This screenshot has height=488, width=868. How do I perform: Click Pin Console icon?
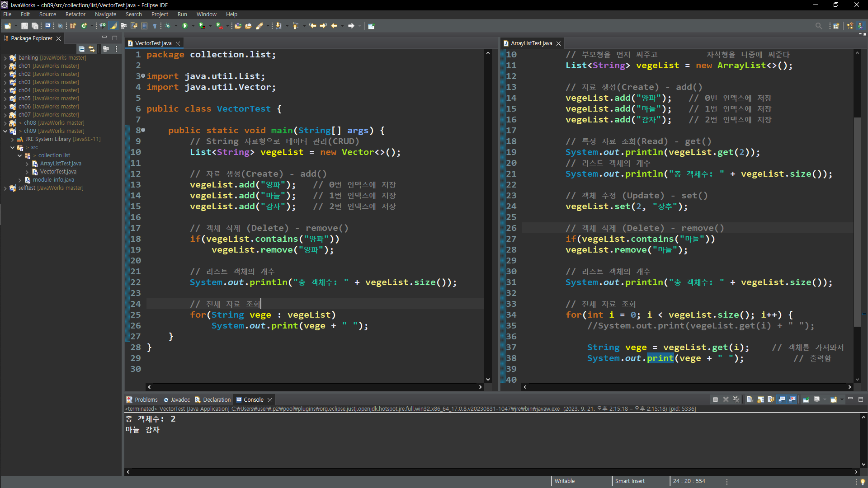806,399
